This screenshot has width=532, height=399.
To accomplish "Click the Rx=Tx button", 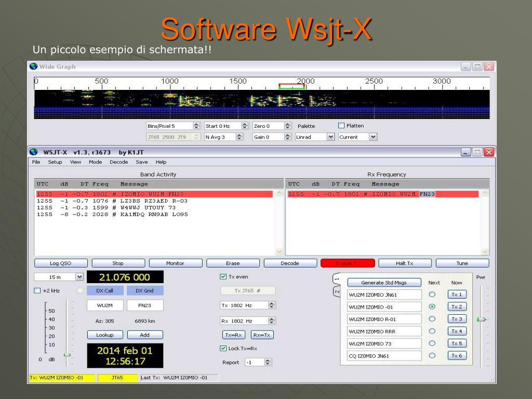I will tap(262, 335).
